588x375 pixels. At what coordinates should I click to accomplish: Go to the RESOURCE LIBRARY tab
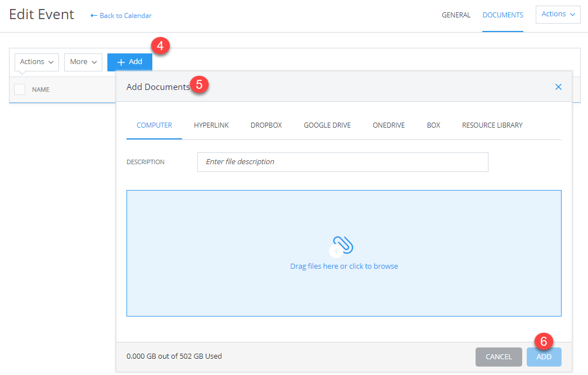[492, 125]
